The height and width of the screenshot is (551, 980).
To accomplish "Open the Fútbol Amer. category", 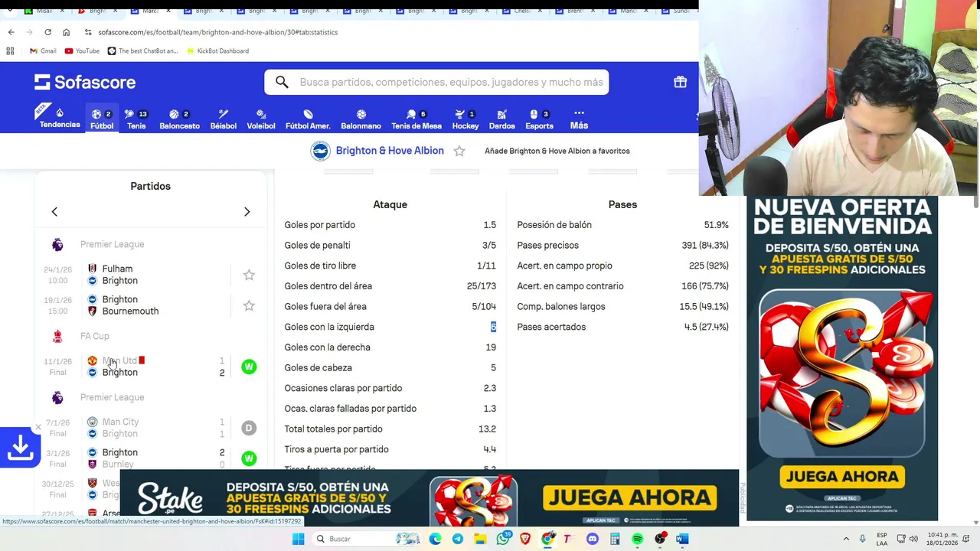I will point(308,119).
